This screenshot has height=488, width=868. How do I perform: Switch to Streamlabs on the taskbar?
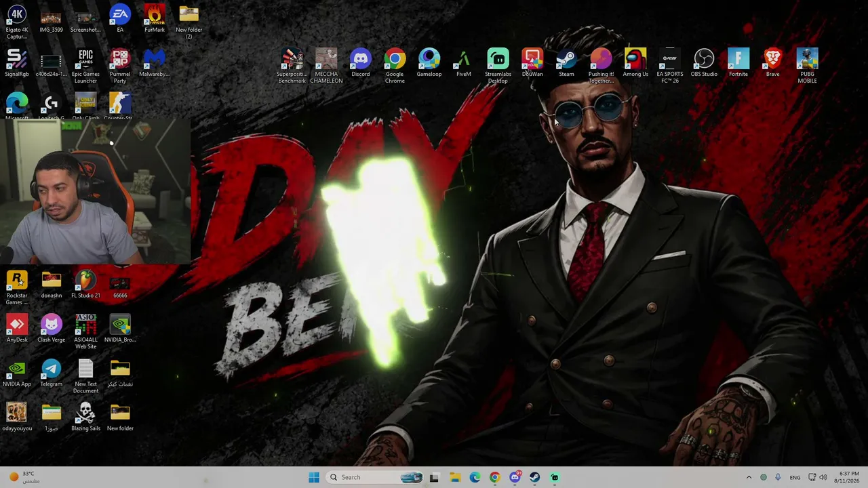555,477
